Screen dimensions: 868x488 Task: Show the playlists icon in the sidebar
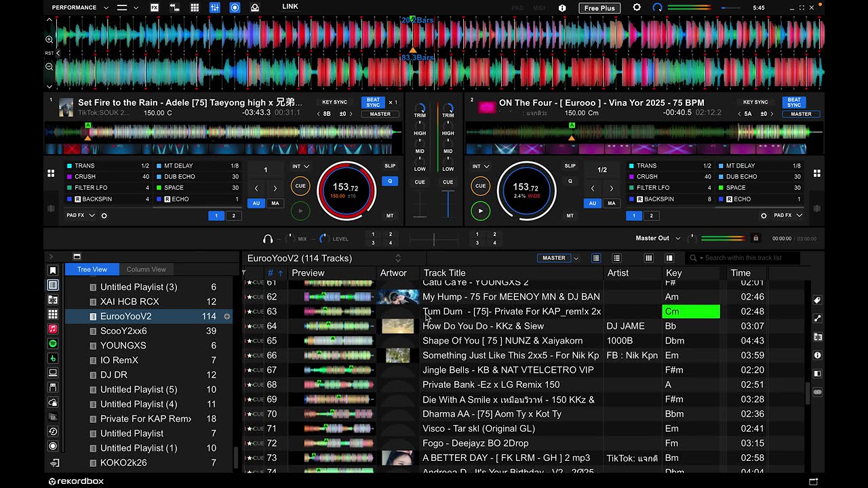[x=53, y=285]
